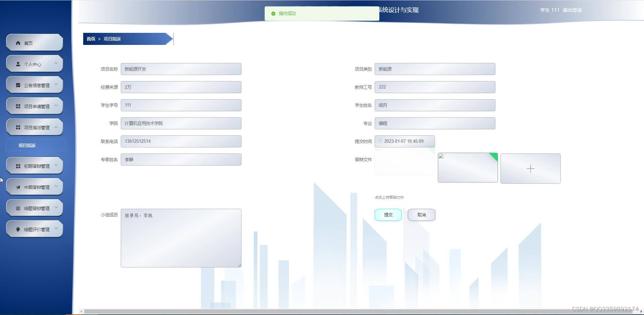Click the home icon in sidebar

pos(18,43)
